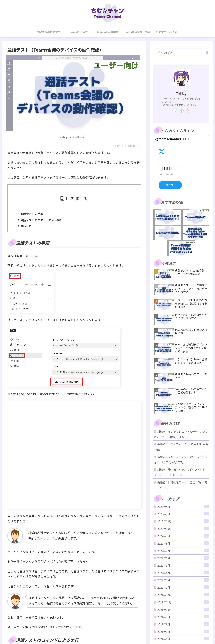Open recent post 新機能：ビデオフィルター
Image resolution: width=215 pixels, height=644 pixels.
181,447
